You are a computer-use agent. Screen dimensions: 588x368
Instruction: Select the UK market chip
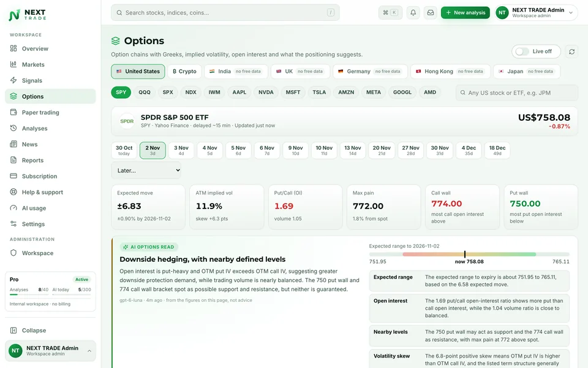tap(300, 71)
